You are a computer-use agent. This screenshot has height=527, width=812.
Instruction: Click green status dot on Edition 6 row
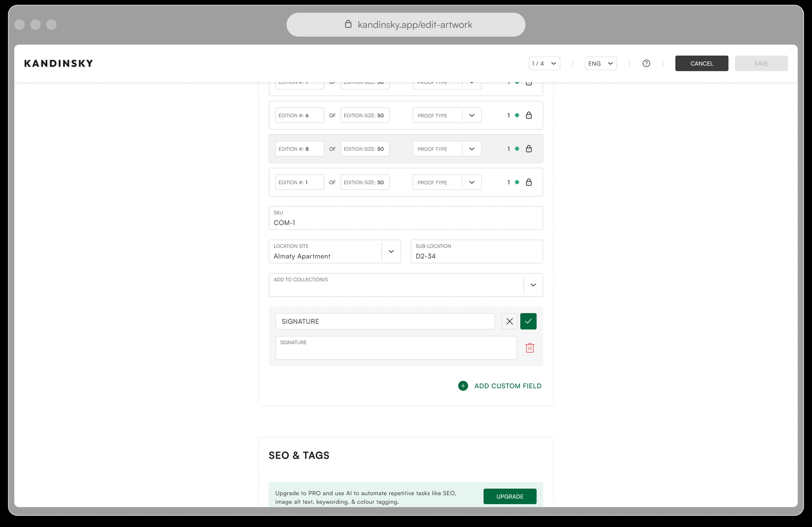517,115
